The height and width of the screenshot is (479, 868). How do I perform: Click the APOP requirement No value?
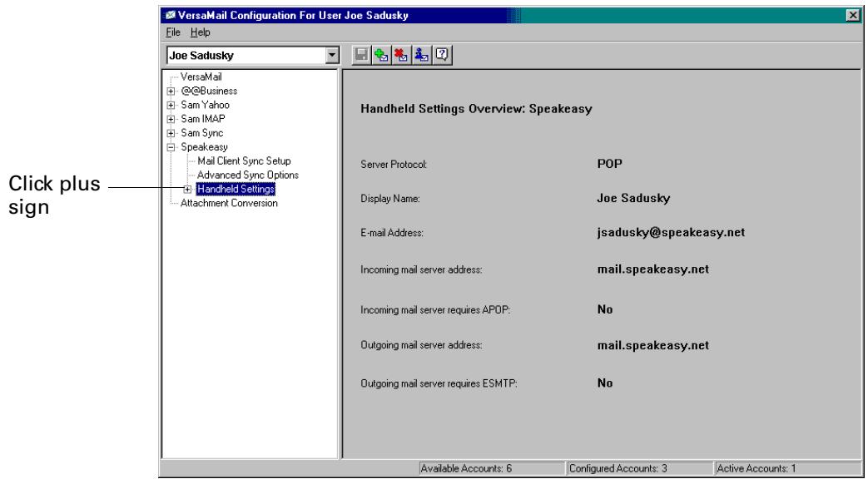click(605, 309)
